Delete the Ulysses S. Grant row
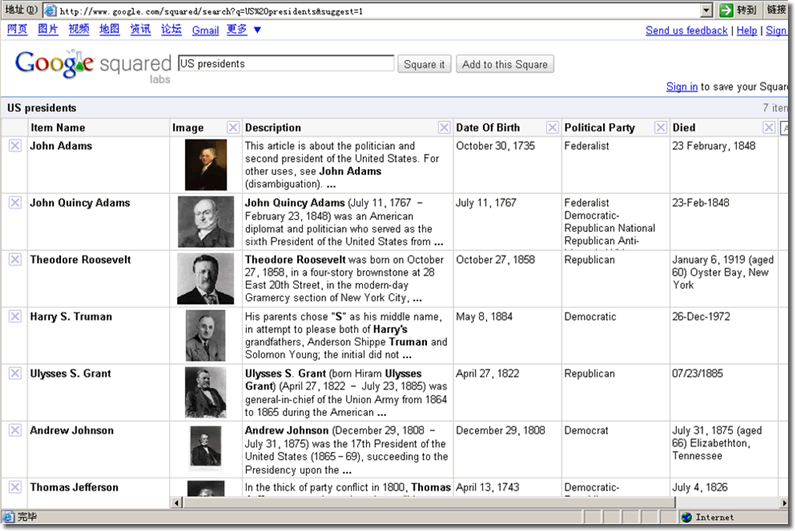The height and width of the screenshot is (531, 795). coord(14,374)
